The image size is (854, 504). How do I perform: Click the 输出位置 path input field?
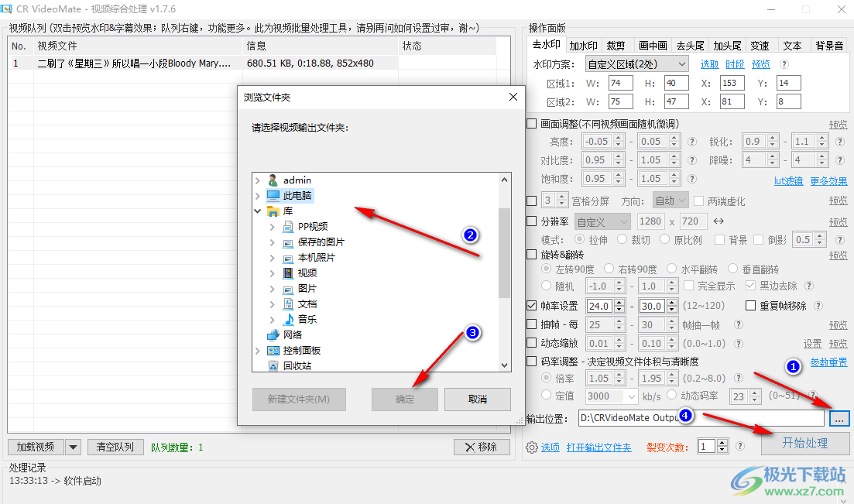(x=701, y=418)
